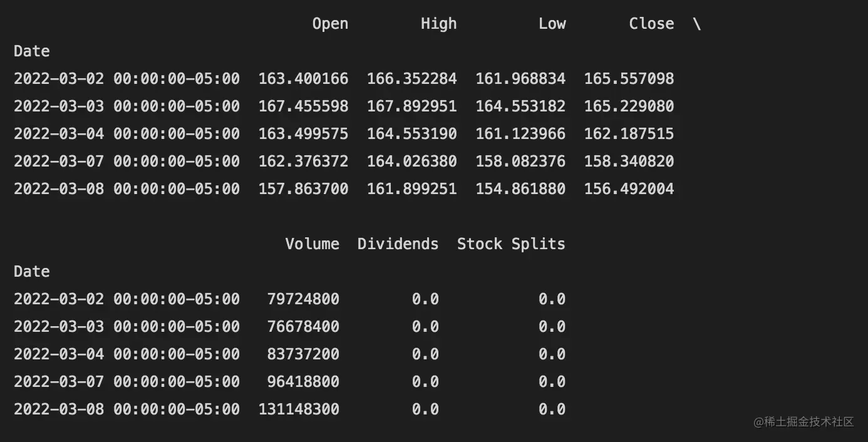Viewport: 868px width, 442px height.
Task: Select 2022-03-02 date in the Volume table
Action: [127, 299]
